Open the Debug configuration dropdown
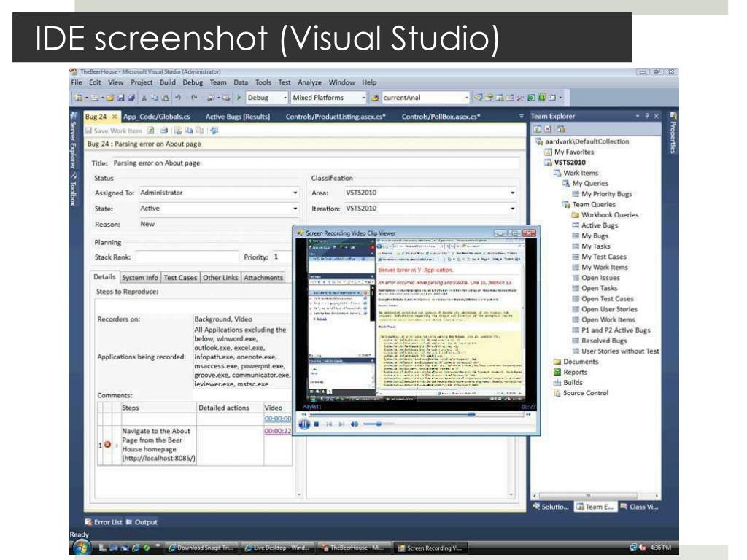 (285, 98)
